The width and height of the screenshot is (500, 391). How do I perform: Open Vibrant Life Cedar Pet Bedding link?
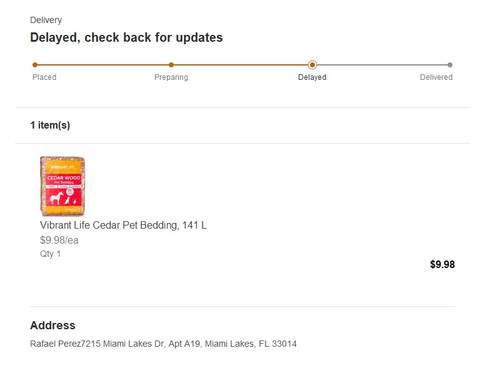click(123, 225)
